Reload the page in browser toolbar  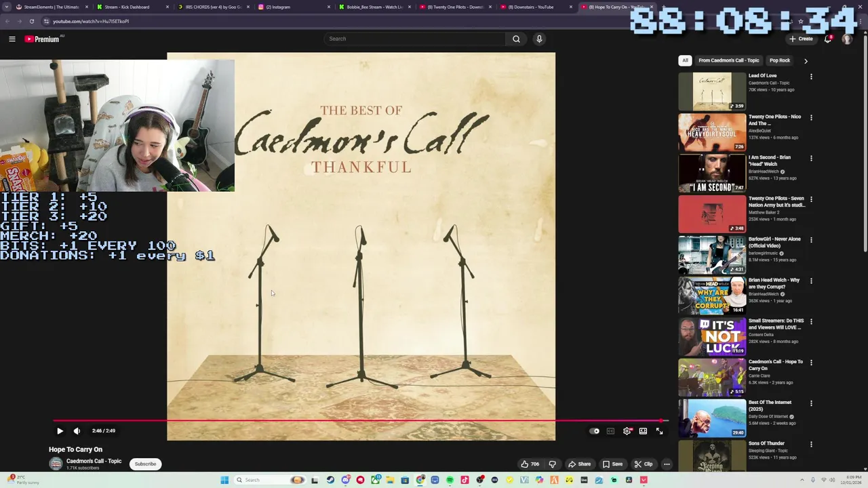tap(31, 21)
